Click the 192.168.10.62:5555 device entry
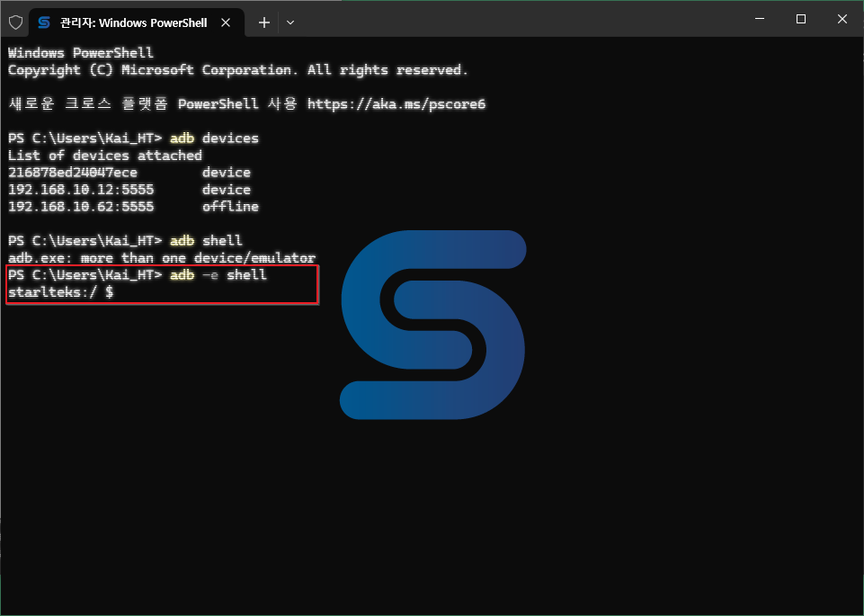The image size is (864, 616). pyautogui.click(x=81, y=207)
